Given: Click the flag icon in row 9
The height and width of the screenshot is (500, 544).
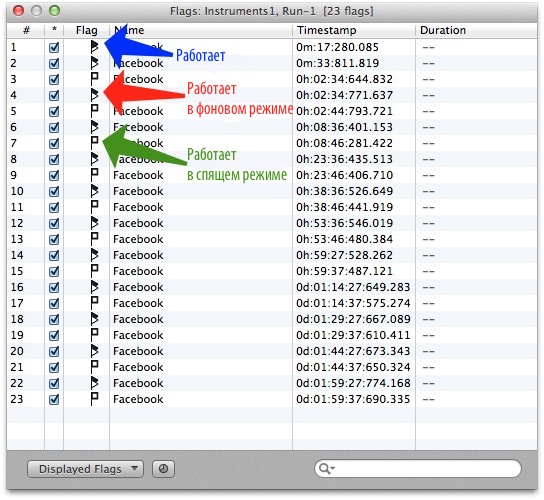Looking at the screenshot, I should point(94,175).
